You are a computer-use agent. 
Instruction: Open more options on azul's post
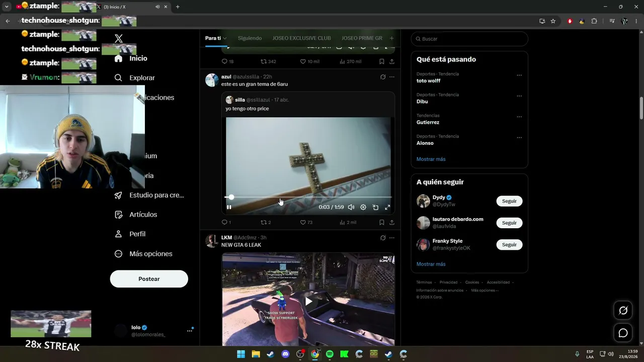tap(392, 77)
